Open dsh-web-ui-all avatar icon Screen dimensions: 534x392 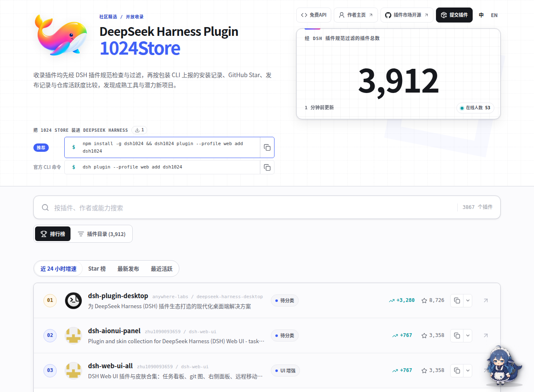click(73, 370)
